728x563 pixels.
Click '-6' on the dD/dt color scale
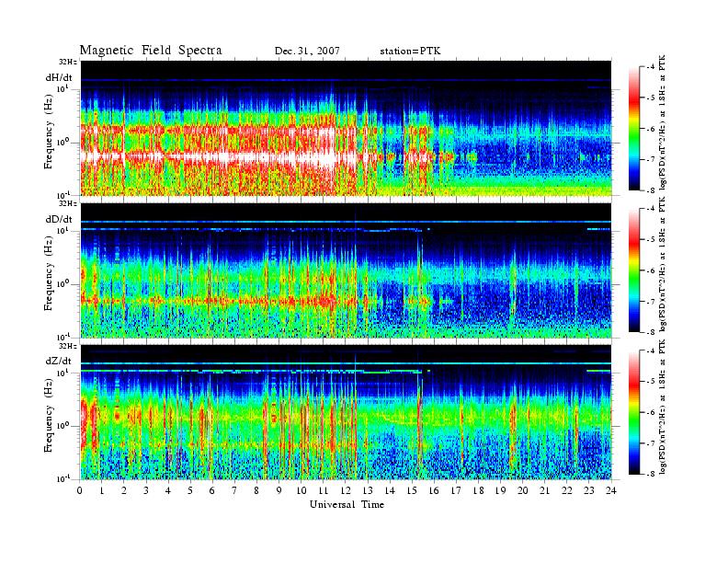(x=651, y=270)
